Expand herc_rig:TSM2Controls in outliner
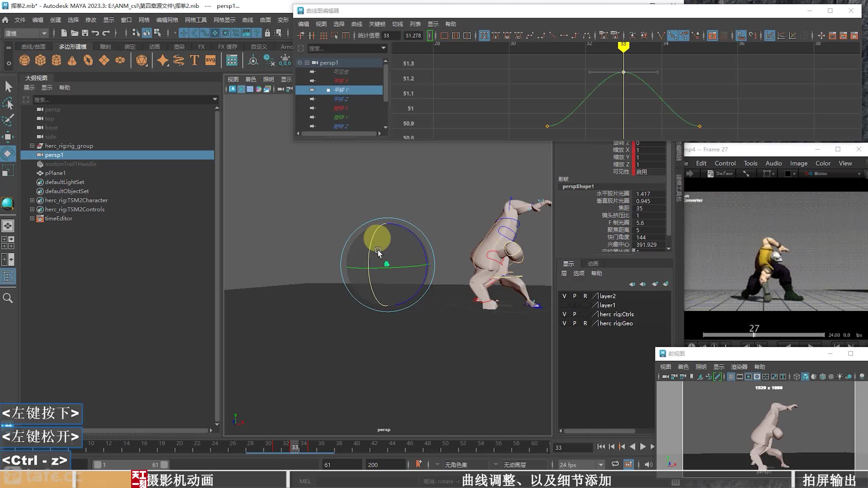 click(x=32, y=209)
